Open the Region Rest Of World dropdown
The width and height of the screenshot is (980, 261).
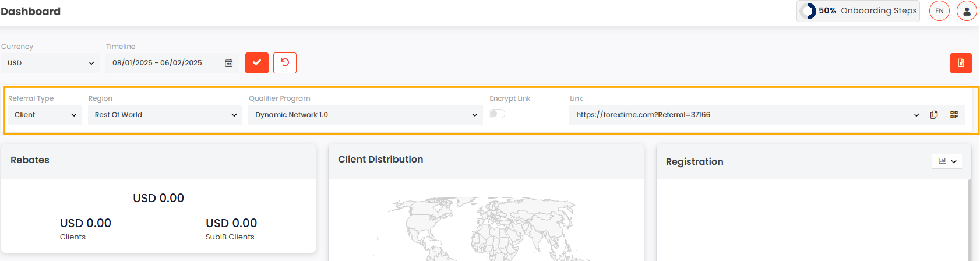(165, 115)
